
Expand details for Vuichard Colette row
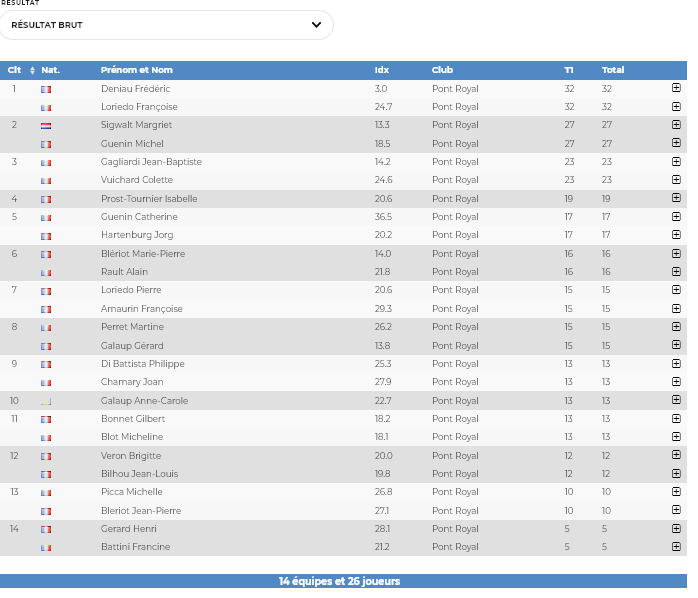point(676,179)
